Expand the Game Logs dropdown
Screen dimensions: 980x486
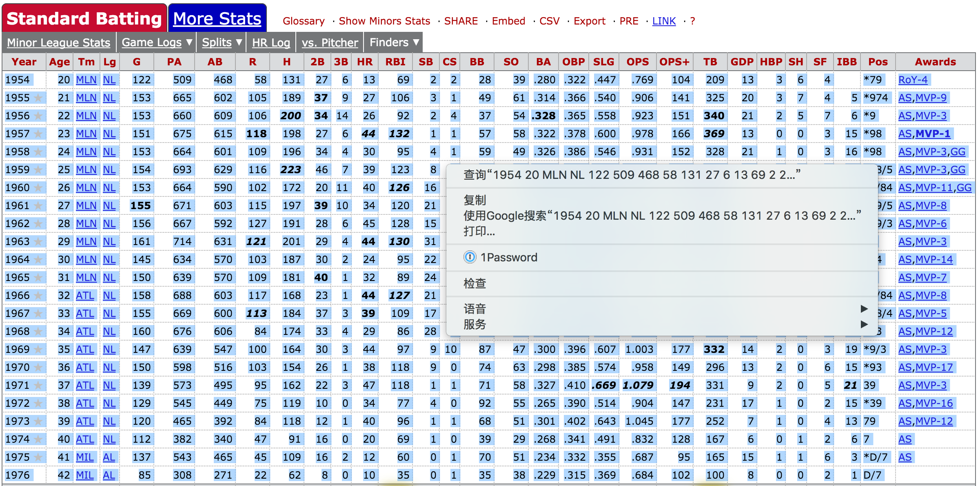pos(157,42)
